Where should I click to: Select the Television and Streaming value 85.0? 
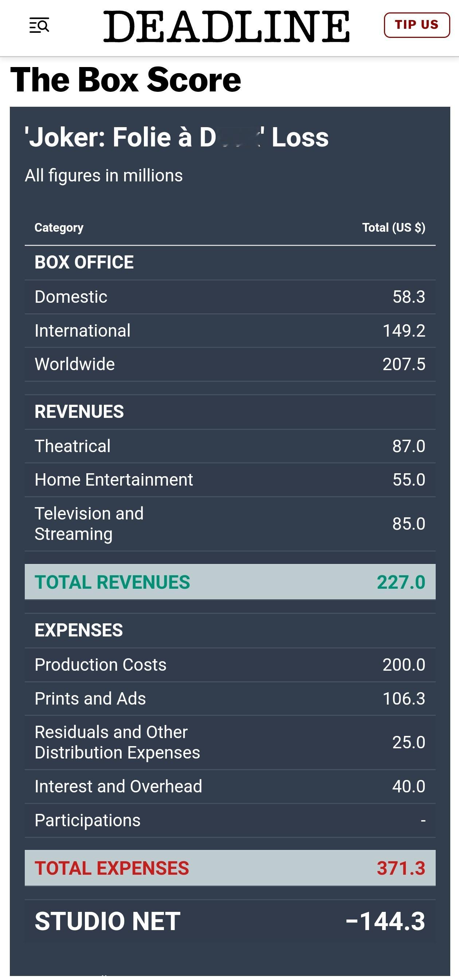pyautogui.click(x=409, y=524)
